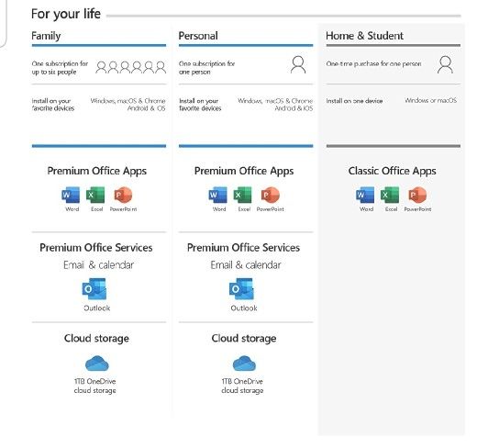Click the Word icon under Family plan

pos(71,195)
